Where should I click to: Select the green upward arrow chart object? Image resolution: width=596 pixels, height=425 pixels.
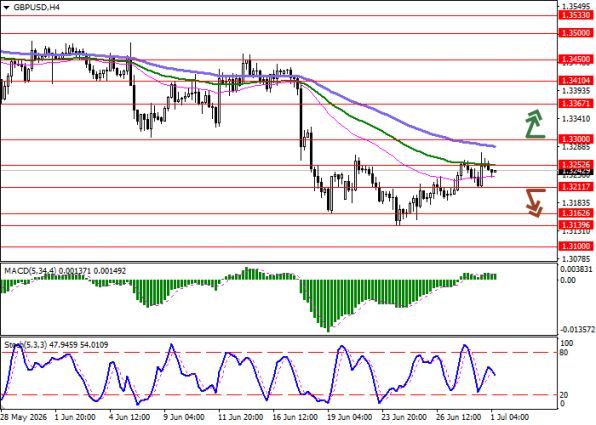tap(535, 124)
